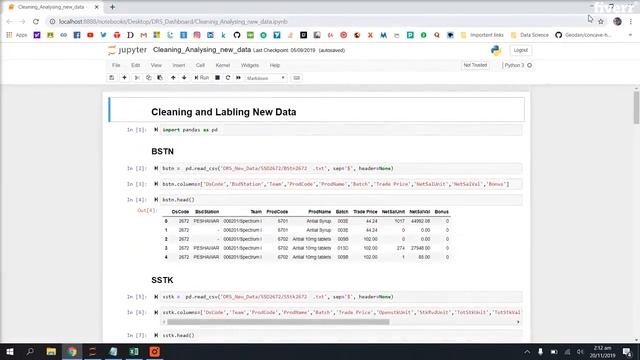Click the Not Trusted button
The height and width of the screenshot is (360, 640).
[x=475, y=65]
